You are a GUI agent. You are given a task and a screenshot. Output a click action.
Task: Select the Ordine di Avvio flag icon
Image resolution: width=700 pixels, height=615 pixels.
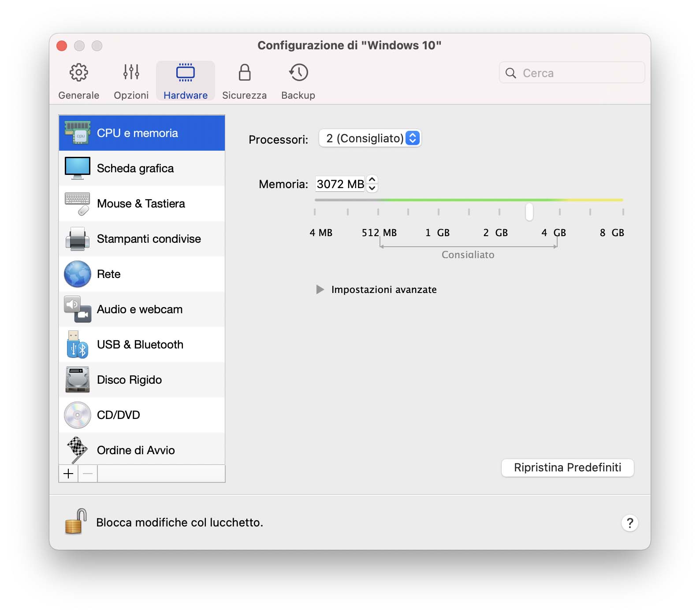pos(78,450)
